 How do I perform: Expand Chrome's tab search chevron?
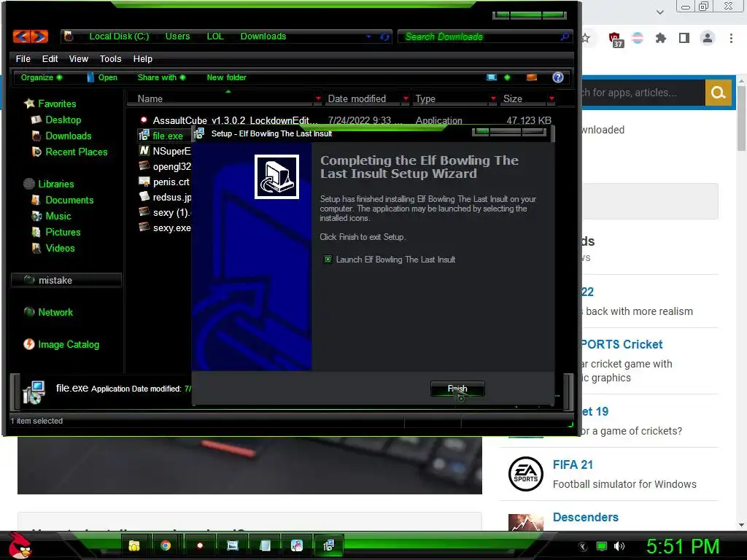click(659, 12)
